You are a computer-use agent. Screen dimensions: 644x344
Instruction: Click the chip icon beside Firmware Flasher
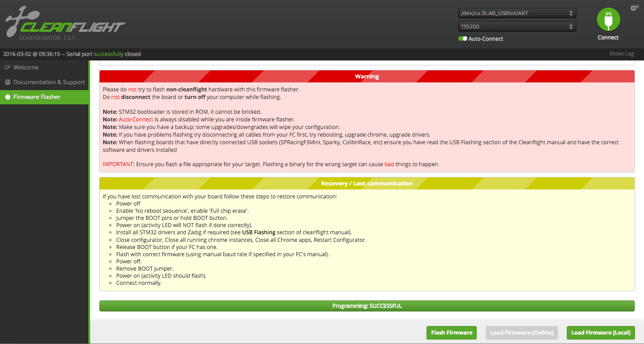(x=7, y=97)
